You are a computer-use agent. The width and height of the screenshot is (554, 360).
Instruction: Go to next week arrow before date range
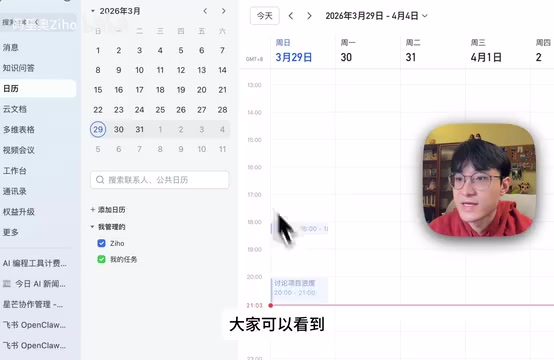pyautogui.click(x=309, y=16)
